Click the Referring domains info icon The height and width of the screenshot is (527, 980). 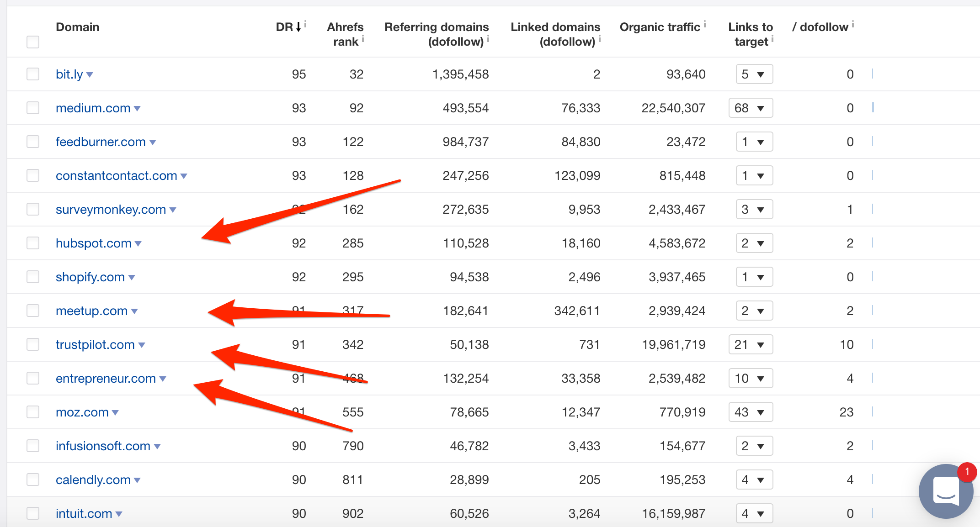tap(488, 39)
